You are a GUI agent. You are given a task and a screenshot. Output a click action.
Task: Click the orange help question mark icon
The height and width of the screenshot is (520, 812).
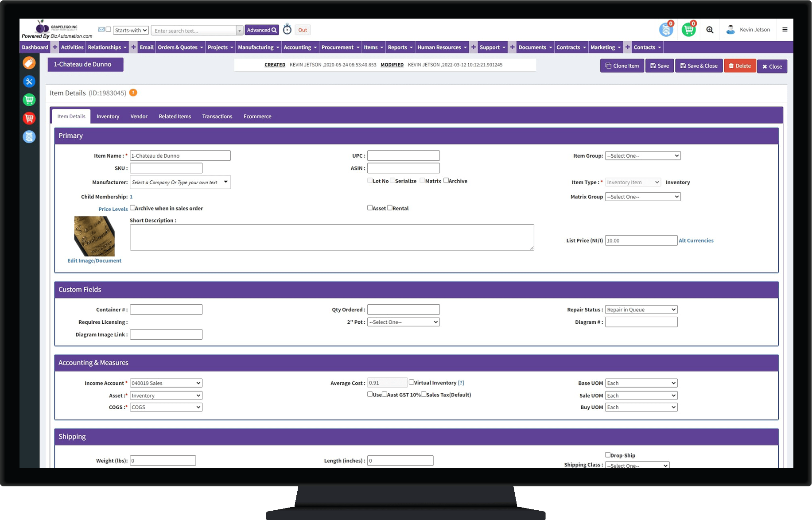133,93
